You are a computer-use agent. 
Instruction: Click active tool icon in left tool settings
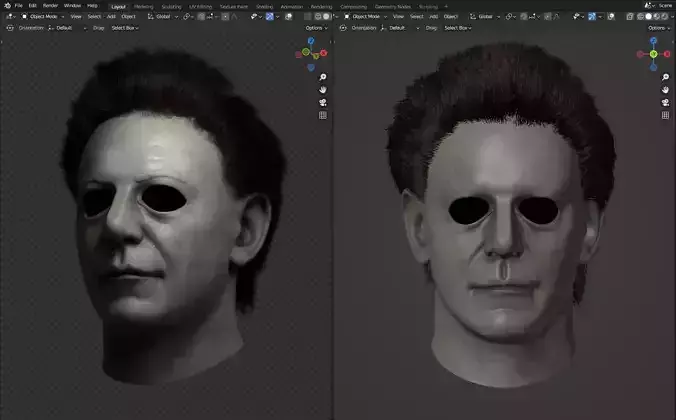pyautogui.click(x=10, y=28)
